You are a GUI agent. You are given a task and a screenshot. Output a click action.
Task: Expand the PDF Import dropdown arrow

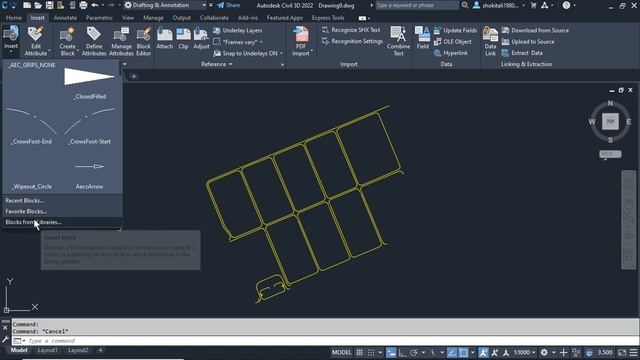[312, 51]
